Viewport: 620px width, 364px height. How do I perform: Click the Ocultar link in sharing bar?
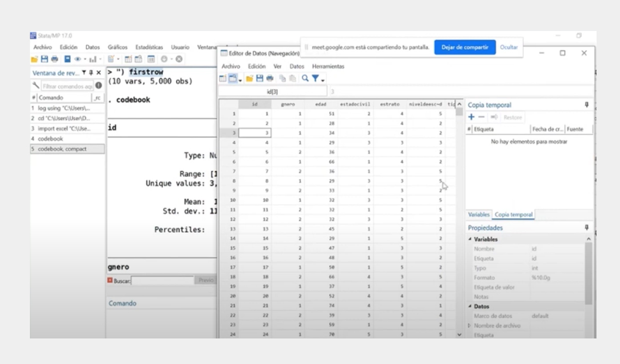(509, 47)
